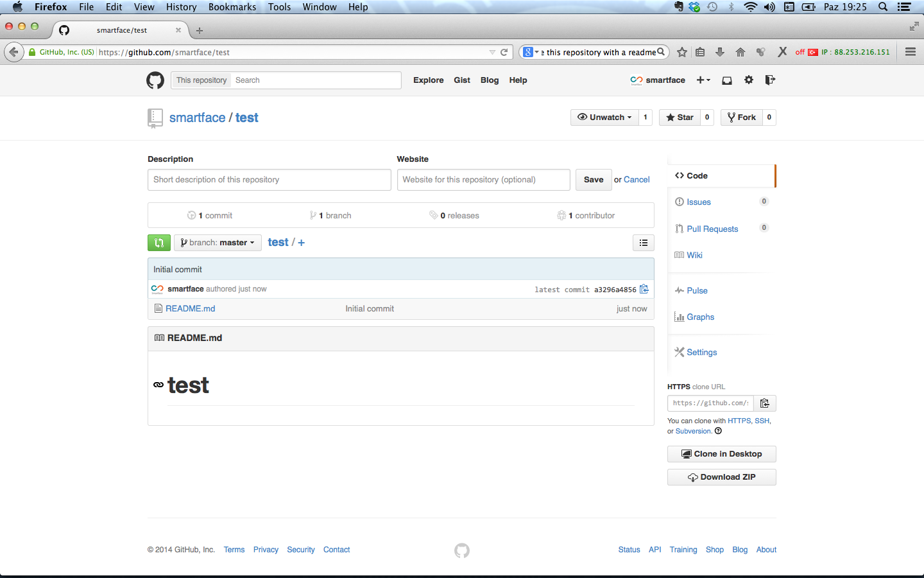This screenshot has height=578, width=924.
Task: Go to the Firefox home icon
Action: pos(740,52)
